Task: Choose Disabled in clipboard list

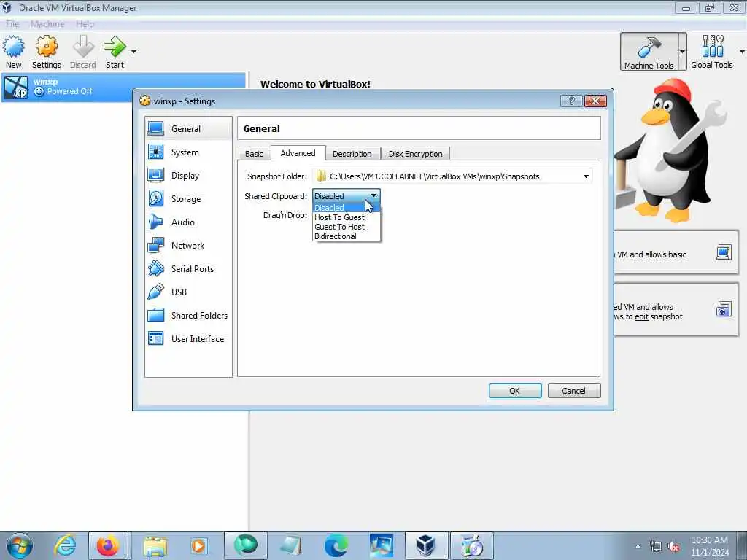Action: pyautogui.click(x=347, y=208)
